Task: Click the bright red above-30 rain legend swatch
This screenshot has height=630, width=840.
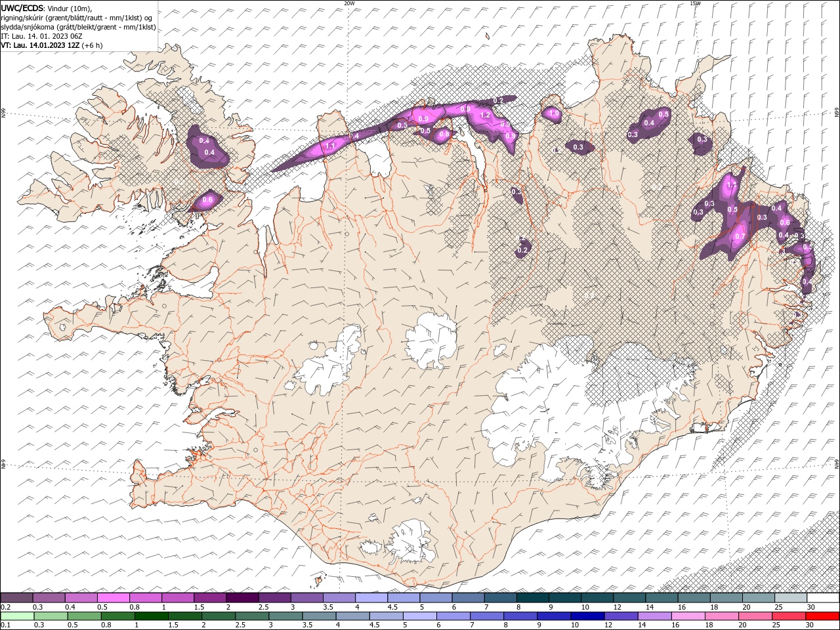Action: [x=822, y=616]
